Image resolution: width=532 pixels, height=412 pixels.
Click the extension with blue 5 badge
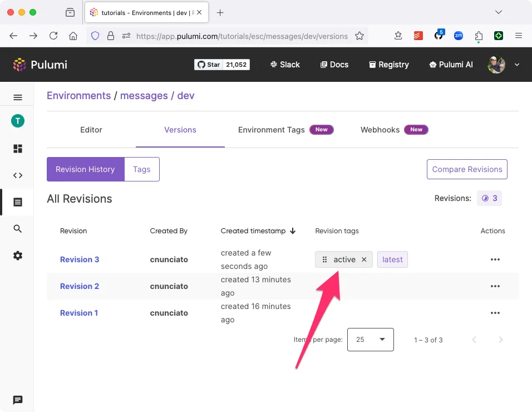(439, 35)
